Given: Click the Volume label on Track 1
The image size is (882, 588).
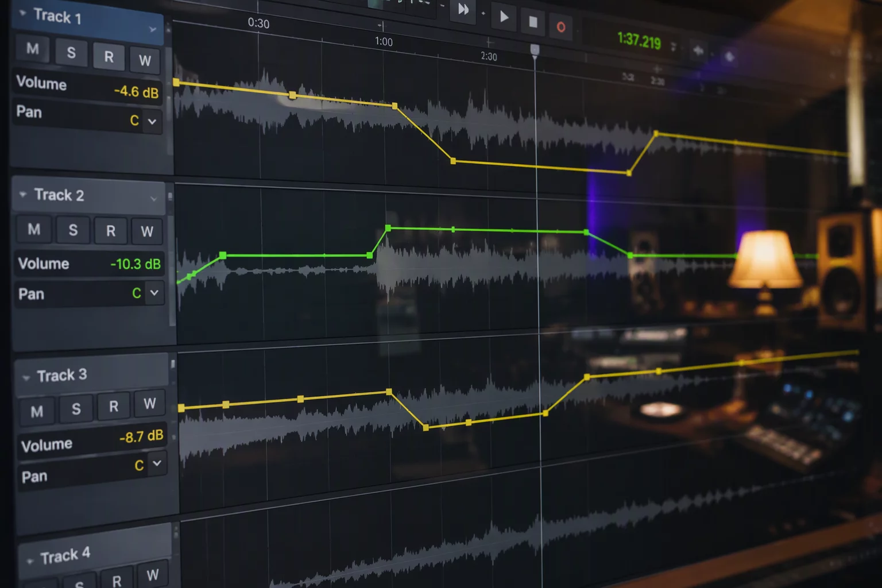Looking at the screenshot, I should (41, 83).
